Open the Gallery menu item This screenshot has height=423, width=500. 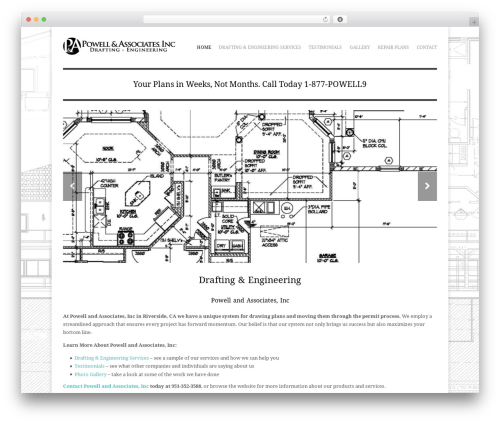[x=360, y=47]
